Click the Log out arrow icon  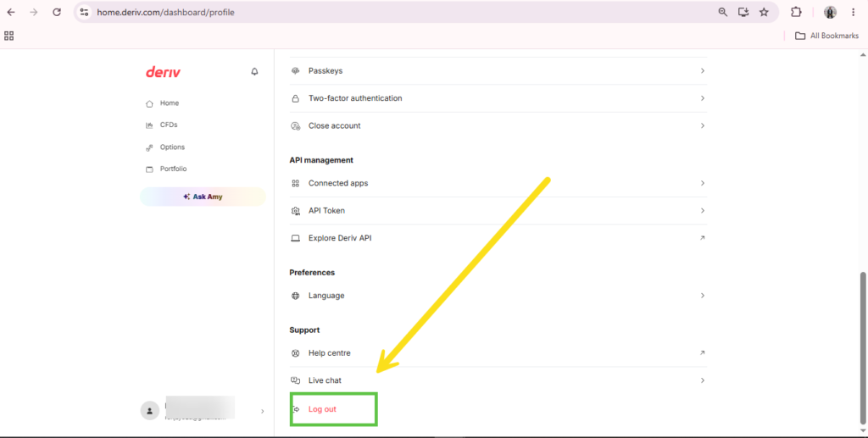coord(296,409)
